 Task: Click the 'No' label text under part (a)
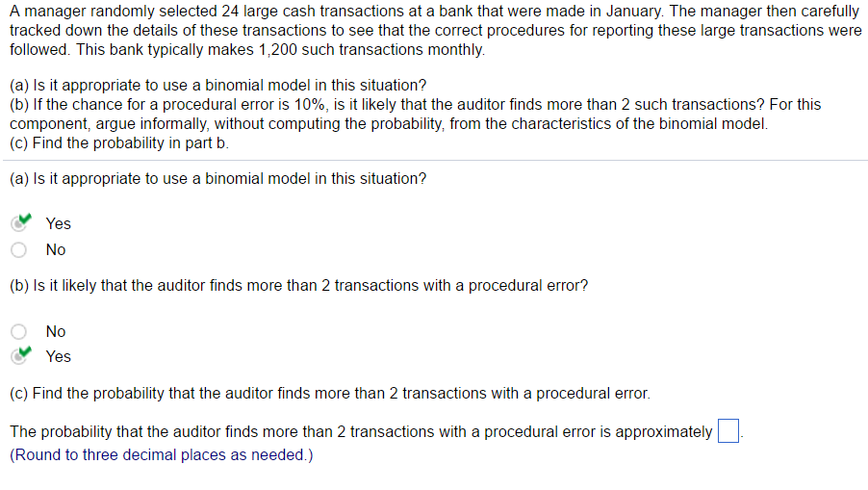coord(56,249)
